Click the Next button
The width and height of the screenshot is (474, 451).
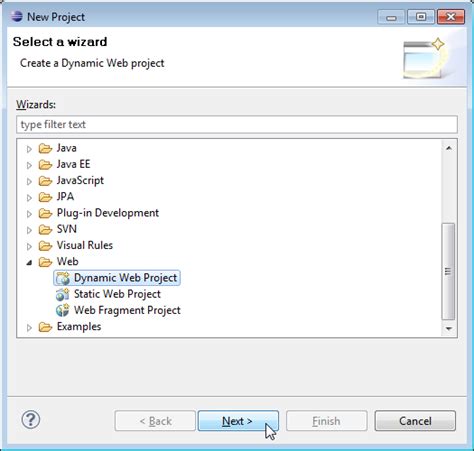pyautogui.click(x=238, y=421)
